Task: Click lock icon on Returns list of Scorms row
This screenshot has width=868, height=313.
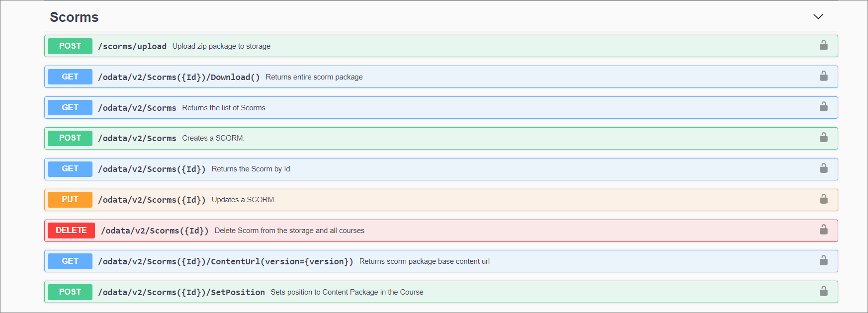Action: pos(823,107)
